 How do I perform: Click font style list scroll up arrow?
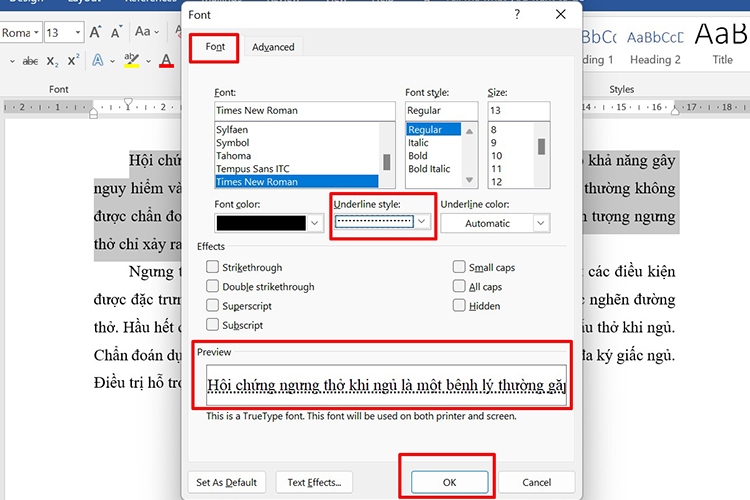[469, 131]
